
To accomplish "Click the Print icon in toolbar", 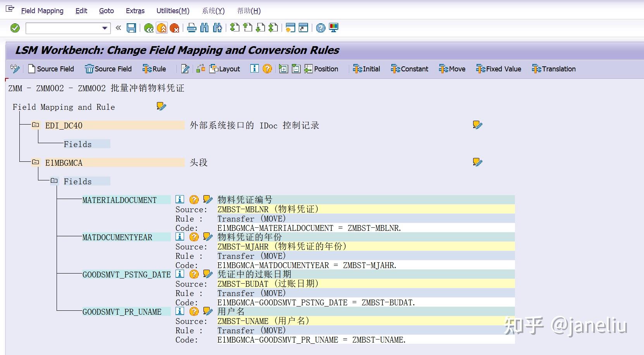I will click(191, 28).
